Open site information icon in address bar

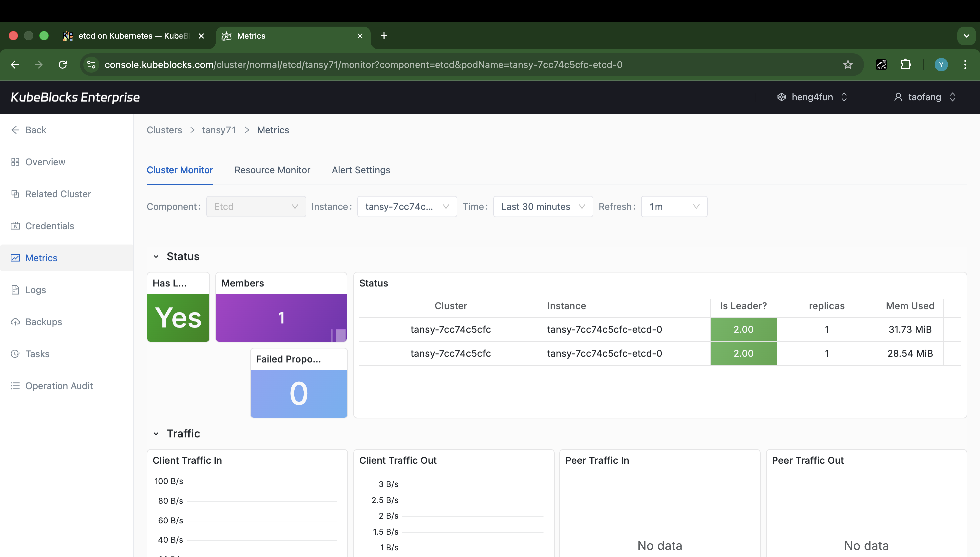[91, 65]
